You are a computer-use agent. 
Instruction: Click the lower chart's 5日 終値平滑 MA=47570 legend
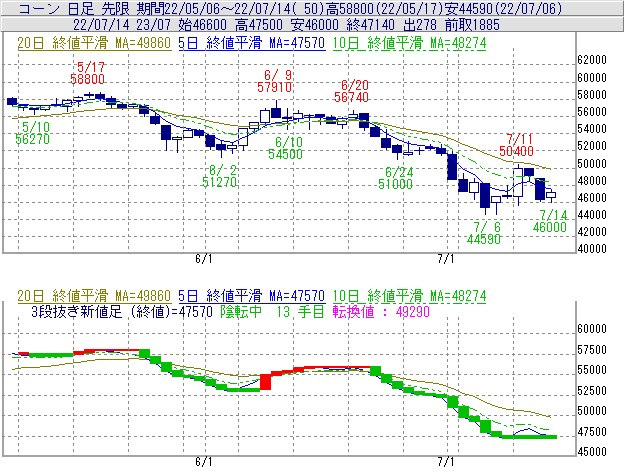[x=252, y=296]
